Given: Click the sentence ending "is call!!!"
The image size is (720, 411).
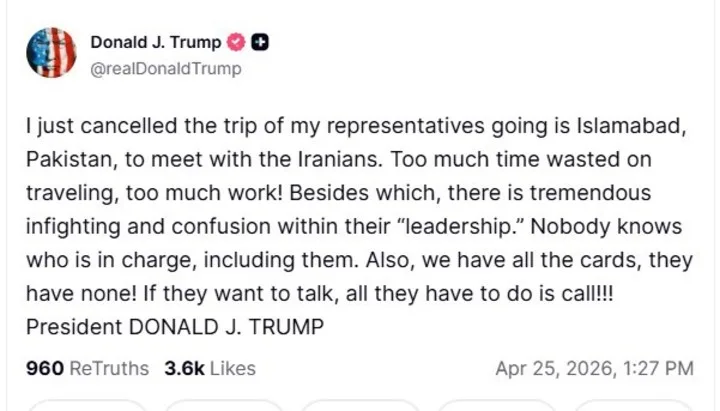Looking at the screenshot, I should (378, 293).
